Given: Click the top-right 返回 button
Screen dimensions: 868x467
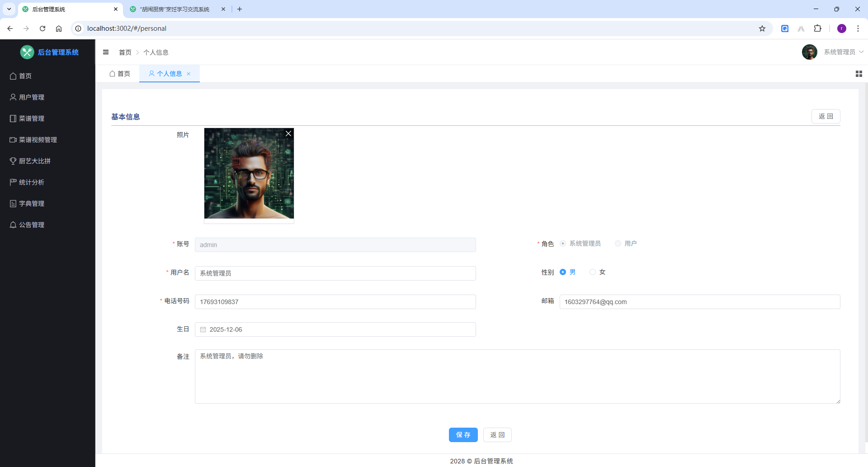Looking at the screenshot, I should click(826, 116).
